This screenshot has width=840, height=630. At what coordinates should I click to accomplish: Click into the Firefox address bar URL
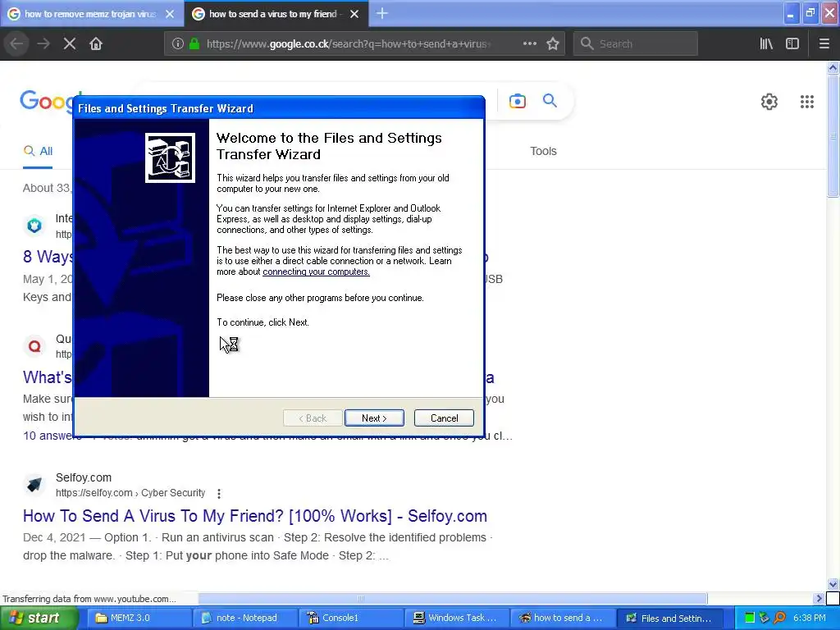click(x=348, y=43)
